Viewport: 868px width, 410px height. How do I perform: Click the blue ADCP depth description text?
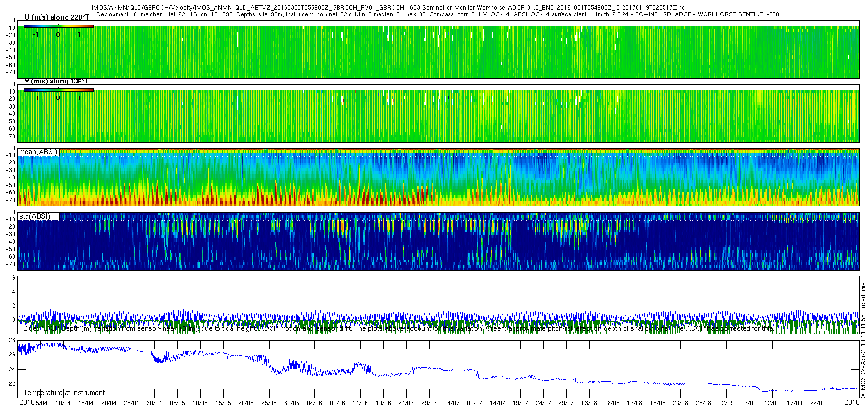[x=398, y=328]
